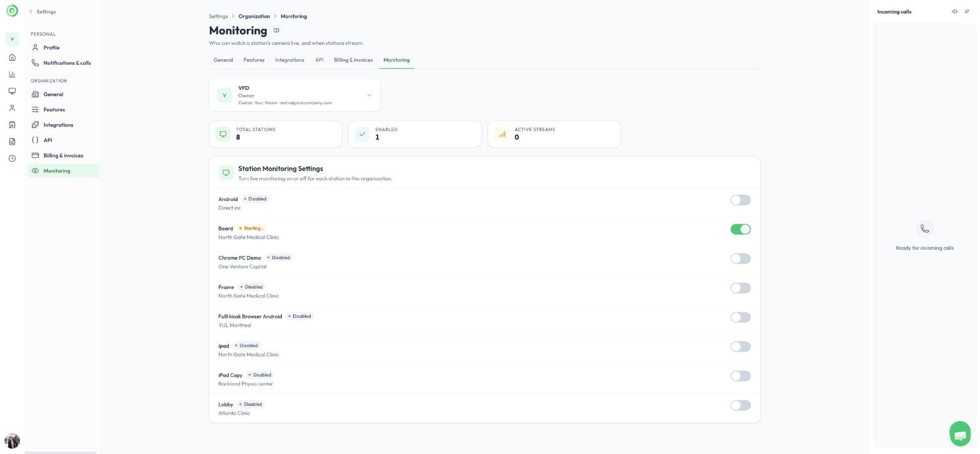Enable monitoring for the Frame station

[x=741, y=288]
